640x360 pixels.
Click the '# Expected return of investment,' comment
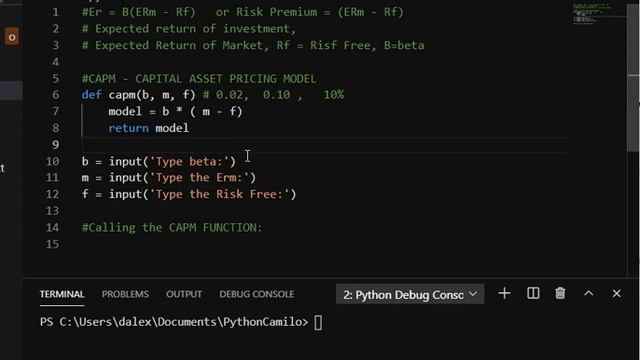[x=189, y=29]
